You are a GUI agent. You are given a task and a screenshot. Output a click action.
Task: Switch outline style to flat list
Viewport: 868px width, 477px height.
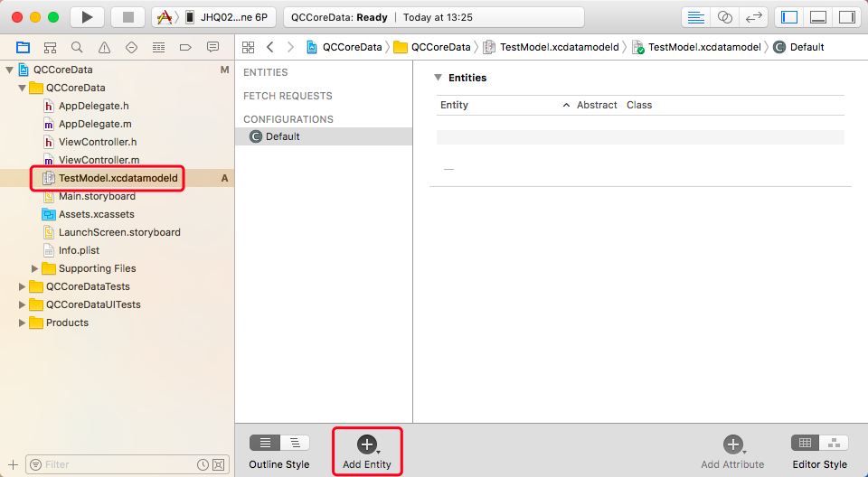(x=265, y=443)
